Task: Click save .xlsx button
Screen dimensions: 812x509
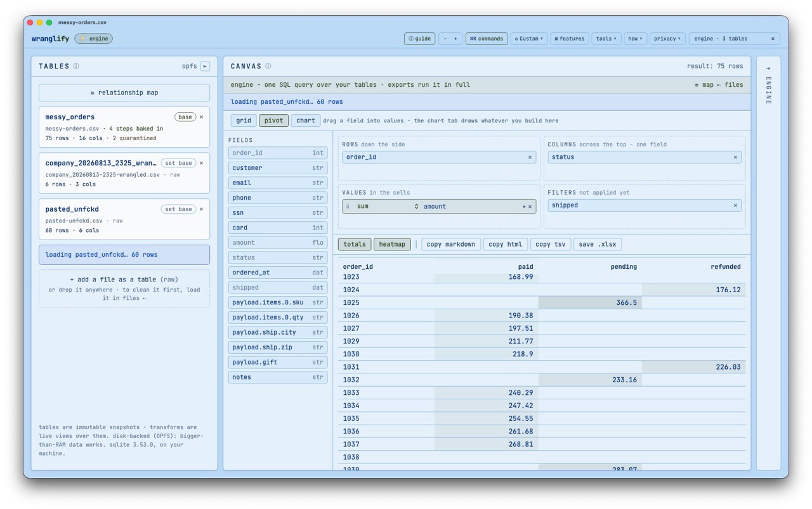Action: point(598,244)
